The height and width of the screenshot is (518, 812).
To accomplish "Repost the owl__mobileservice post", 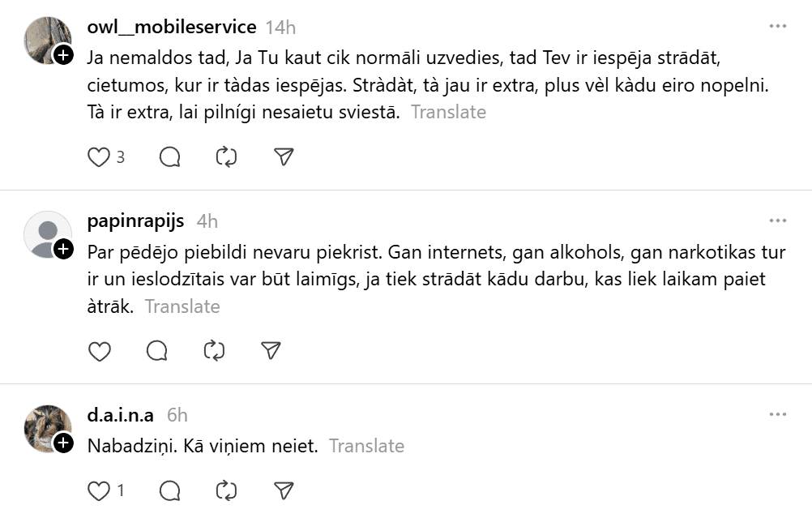I will click(x=226, y=157).
